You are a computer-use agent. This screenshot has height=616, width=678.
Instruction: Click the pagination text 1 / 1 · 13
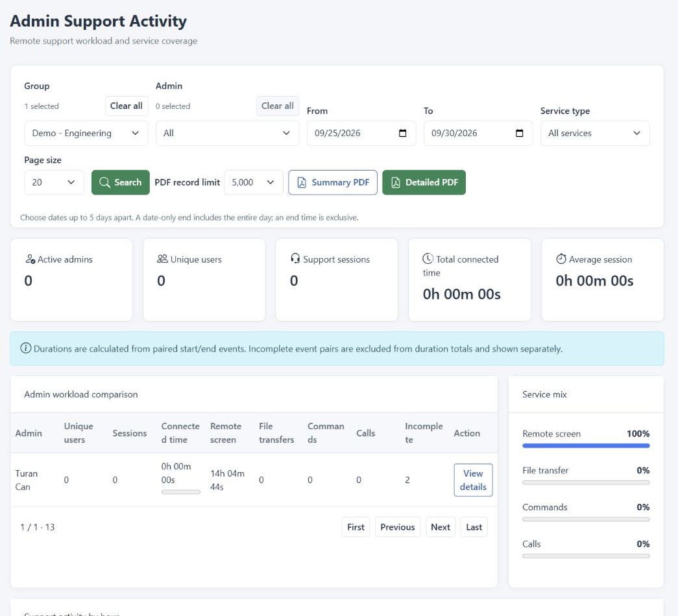(x=38, y=527)
